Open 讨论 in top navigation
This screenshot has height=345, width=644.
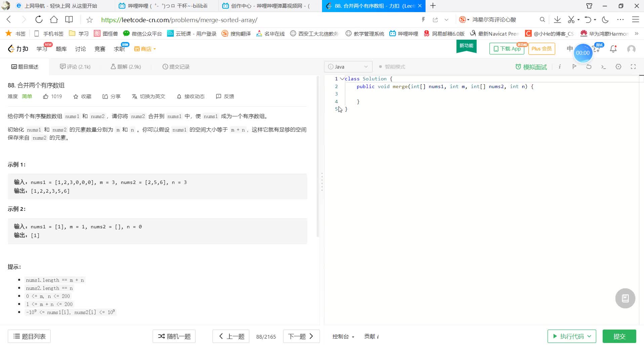(80, 49)
